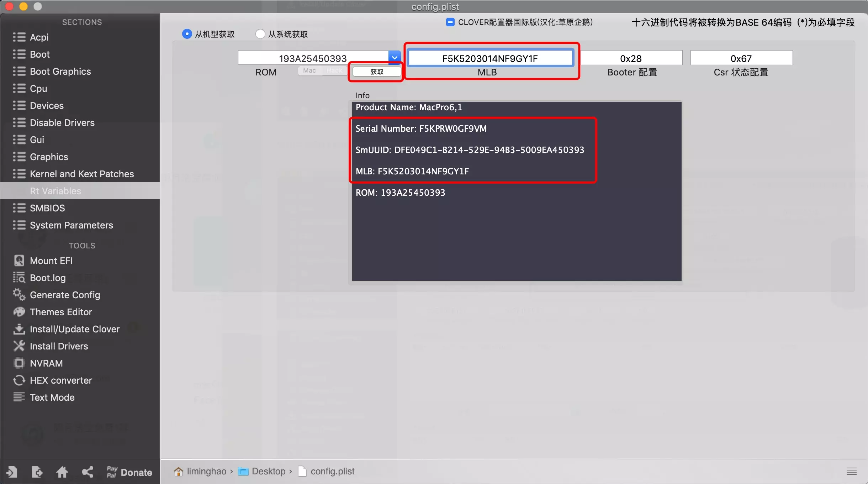This screenshot has height=484, width=868.
Task: Toggle the CLOVER配置器国际版 checkbox
Action: tap(450, 22)
